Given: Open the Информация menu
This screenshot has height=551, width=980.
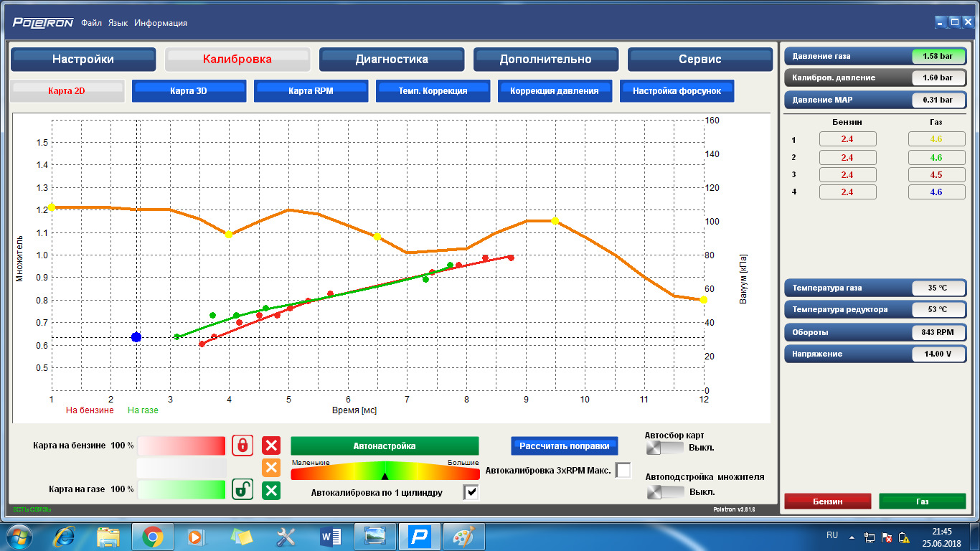Looking at the screenshot, I should (161, 23).
